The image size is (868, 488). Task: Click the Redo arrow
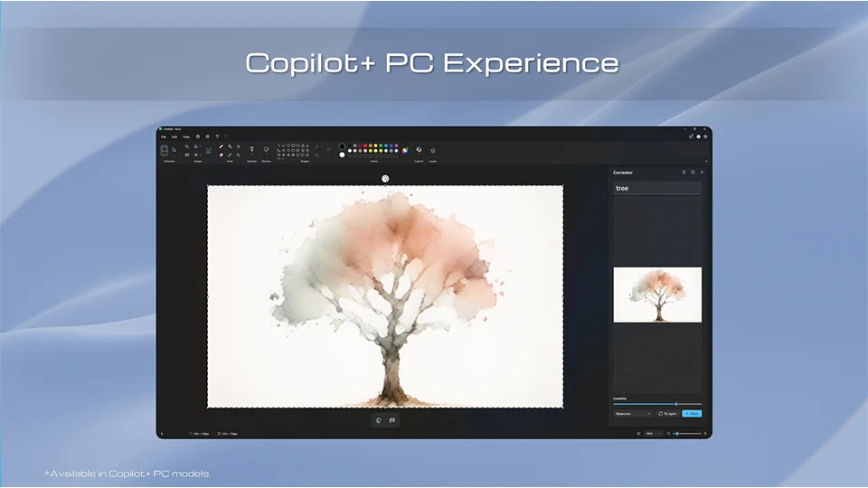tap(226, 136)
